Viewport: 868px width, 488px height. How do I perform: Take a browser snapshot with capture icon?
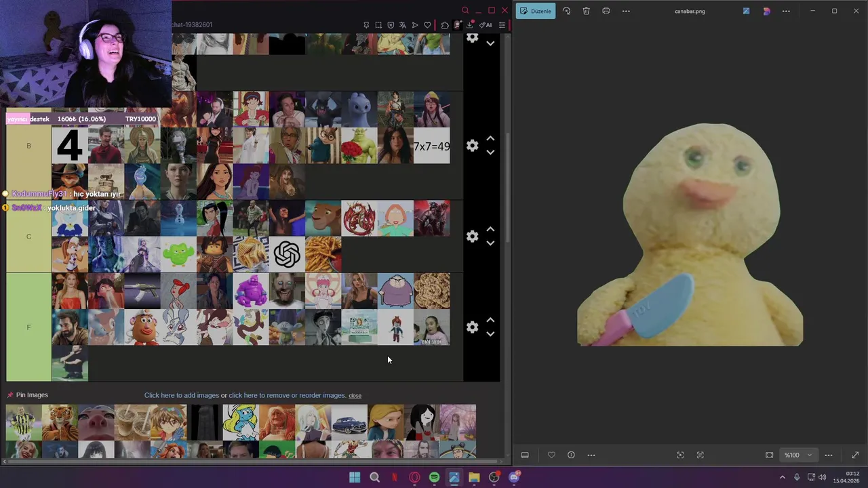coord(378,25)
